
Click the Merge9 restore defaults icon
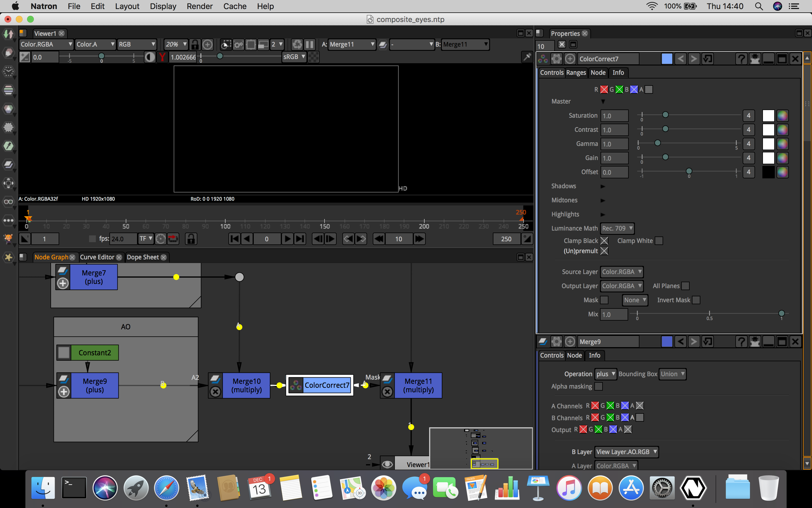pyautogui.click(x=707, y=342)
